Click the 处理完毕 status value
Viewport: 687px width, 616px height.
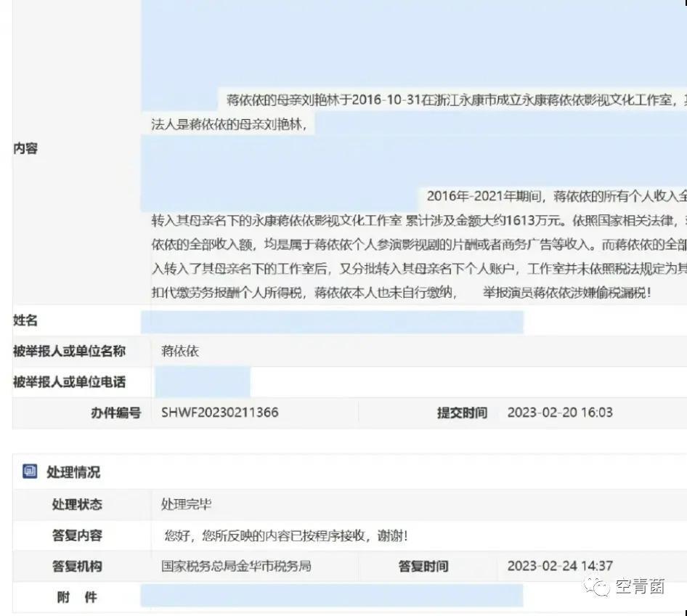click(x=186, y=504)
